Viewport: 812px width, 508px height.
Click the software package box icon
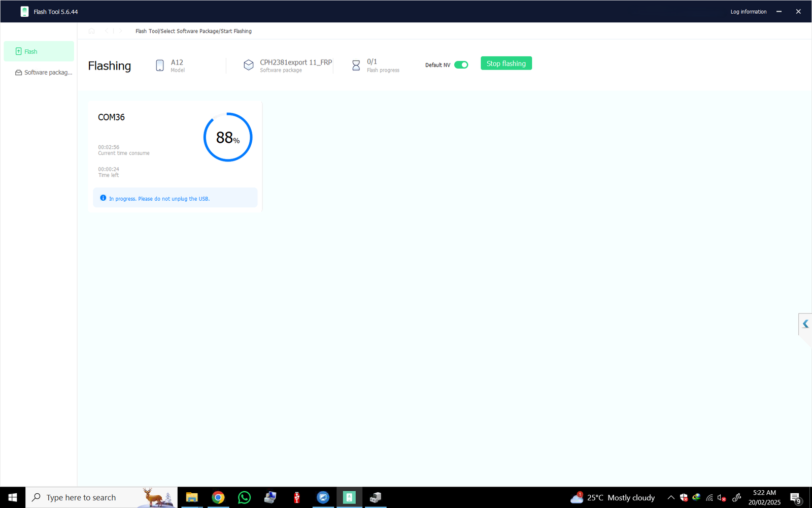(x=249, y=65)
